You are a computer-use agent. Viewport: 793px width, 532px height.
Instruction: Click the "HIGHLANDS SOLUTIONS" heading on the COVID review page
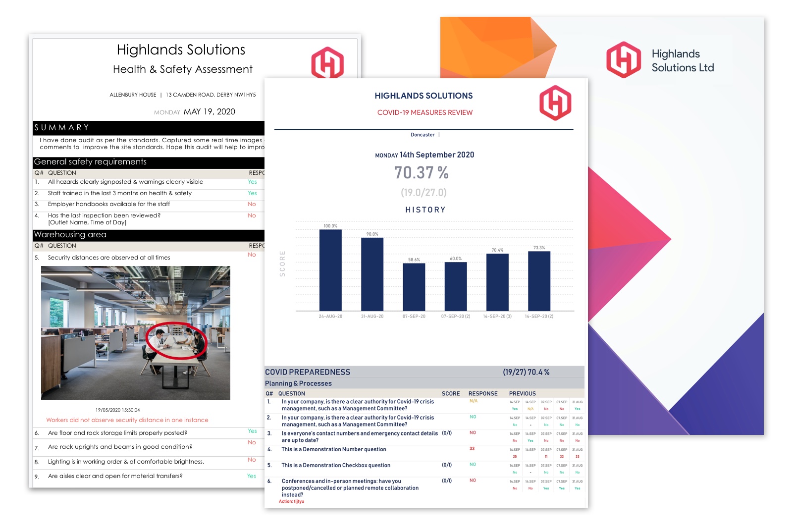(x=423, y=96)
